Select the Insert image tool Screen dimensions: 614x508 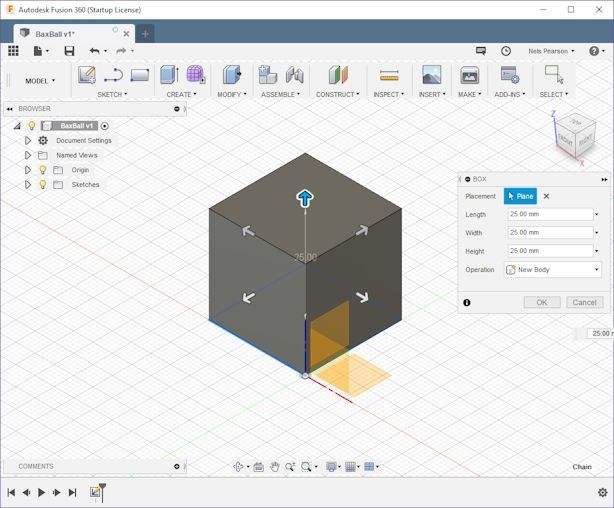pos(432,75)
